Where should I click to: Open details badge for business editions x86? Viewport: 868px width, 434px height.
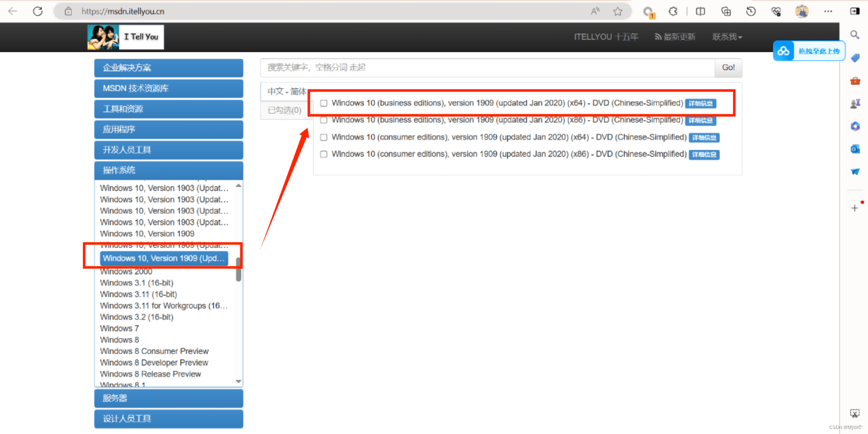tap(701, 121)
